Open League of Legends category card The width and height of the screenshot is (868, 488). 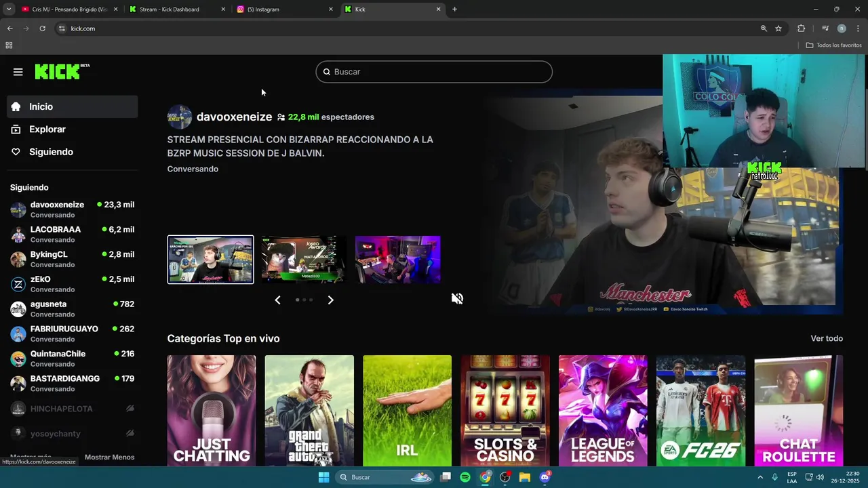(603, 411)
